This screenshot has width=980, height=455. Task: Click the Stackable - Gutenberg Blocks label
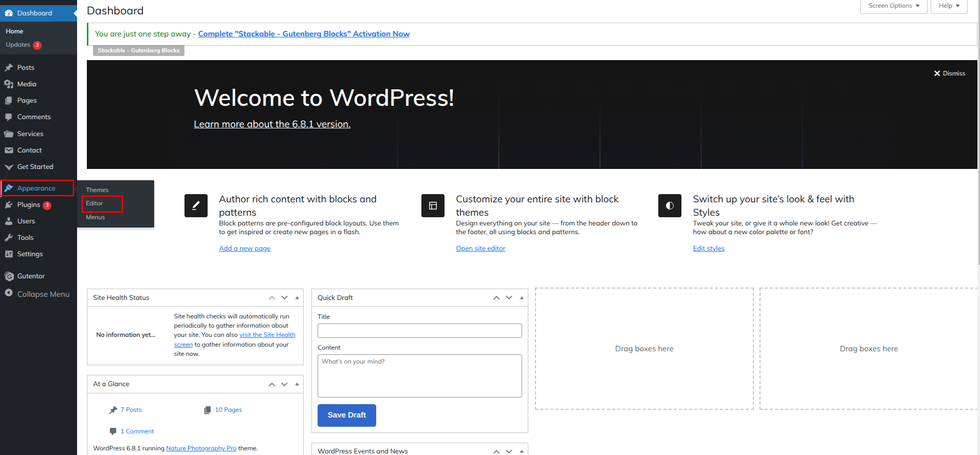point(139,50)
